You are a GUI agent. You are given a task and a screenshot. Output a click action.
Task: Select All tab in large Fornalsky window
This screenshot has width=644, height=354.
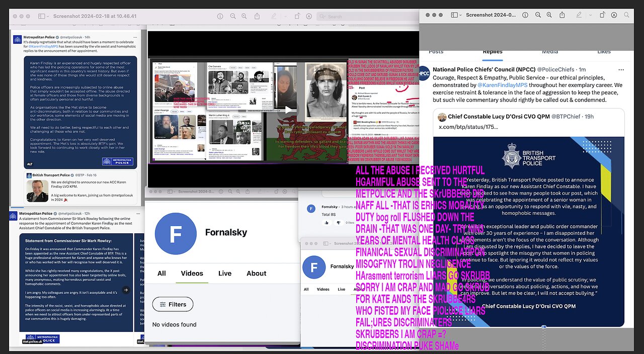tap(162, 274)
